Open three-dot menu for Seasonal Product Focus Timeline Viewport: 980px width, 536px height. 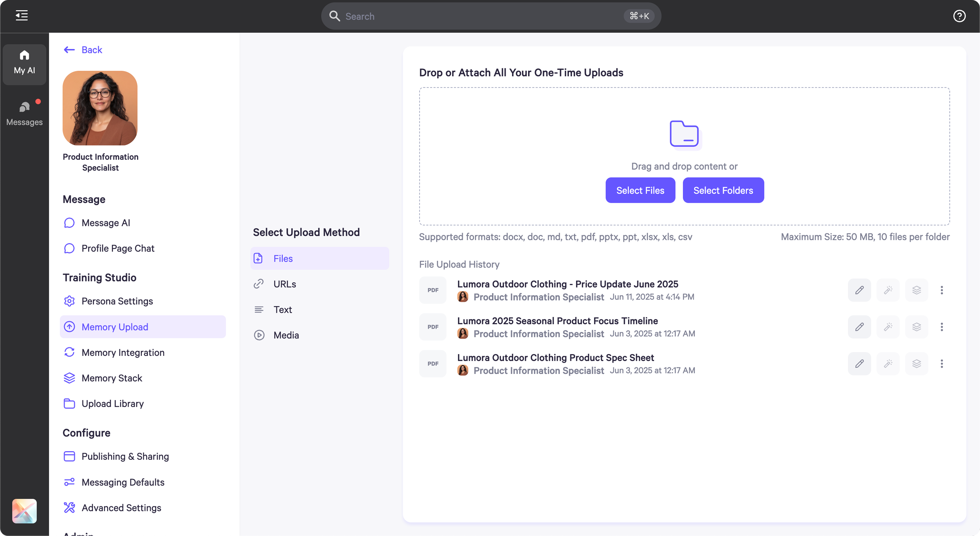(942, 327)
